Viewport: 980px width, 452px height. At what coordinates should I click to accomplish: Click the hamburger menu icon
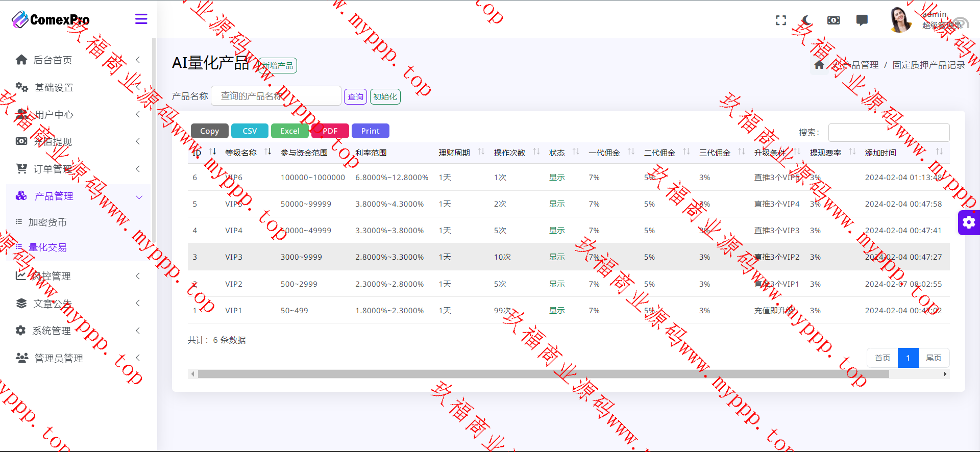tap(141, 19)
